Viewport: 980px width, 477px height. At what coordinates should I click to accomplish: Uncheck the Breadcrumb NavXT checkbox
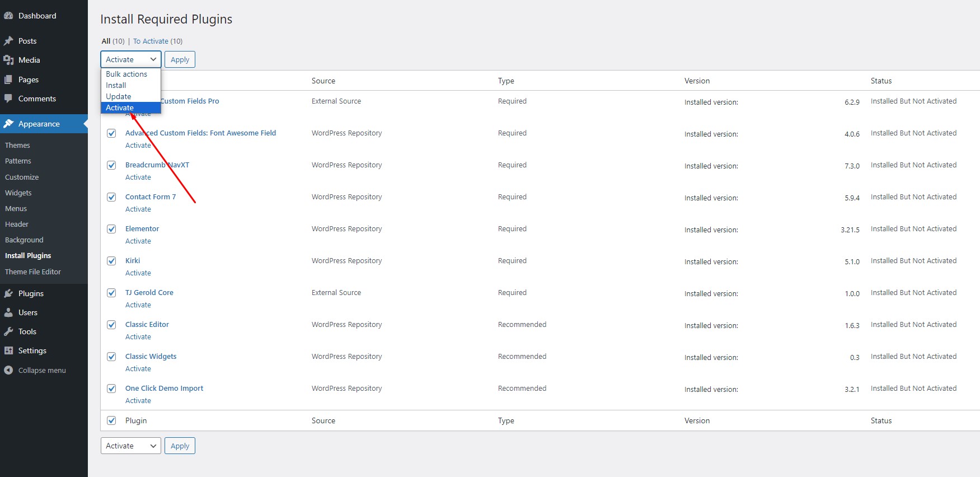point(111,165)
